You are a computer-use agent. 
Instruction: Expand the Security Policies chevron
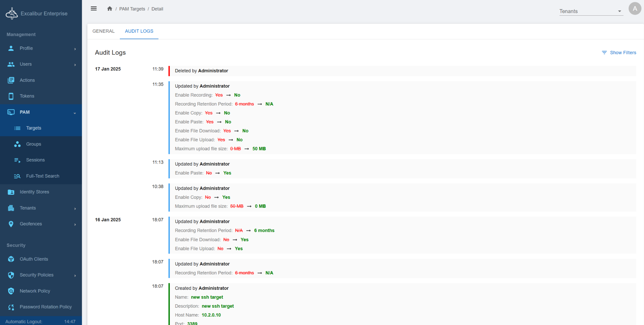[75, 276]
